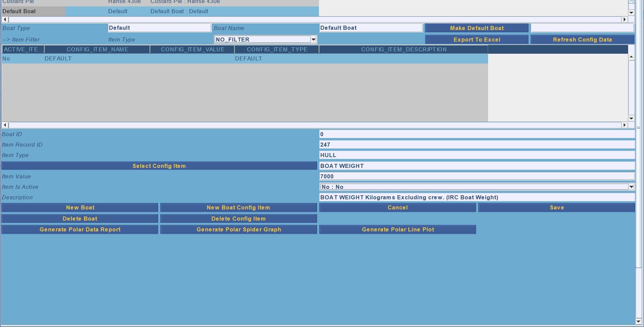This screenshot has height=327, width=644.
Task: Expand the Item Is Active dropdown
Action: [631, 187]
